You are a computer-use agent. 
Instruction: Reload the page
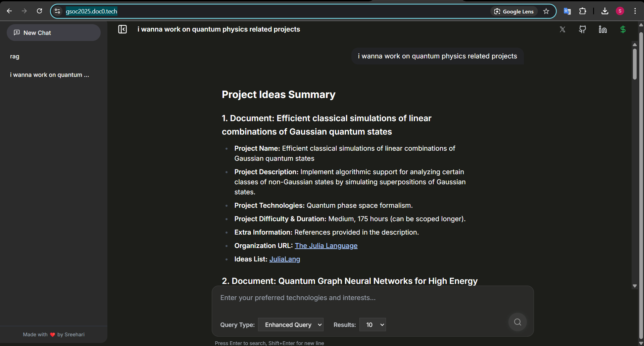(39, 11)
